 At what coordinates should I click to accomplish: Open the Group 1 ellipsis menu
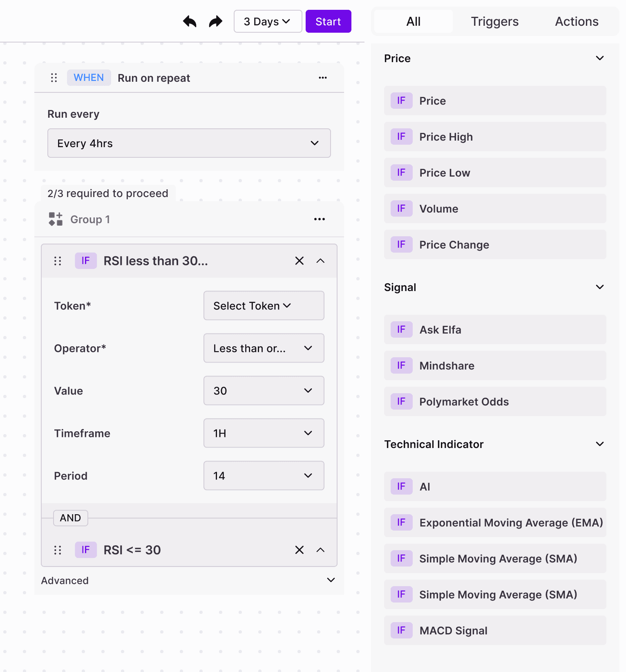[x=319, y=219]
